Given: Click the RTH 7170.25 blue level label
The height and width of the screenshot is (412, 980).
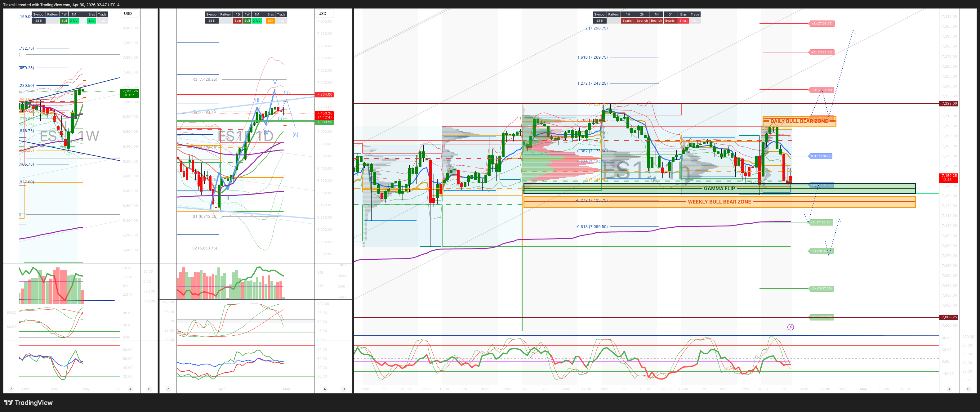Looking at the screenshot, I should click(820, 156).
